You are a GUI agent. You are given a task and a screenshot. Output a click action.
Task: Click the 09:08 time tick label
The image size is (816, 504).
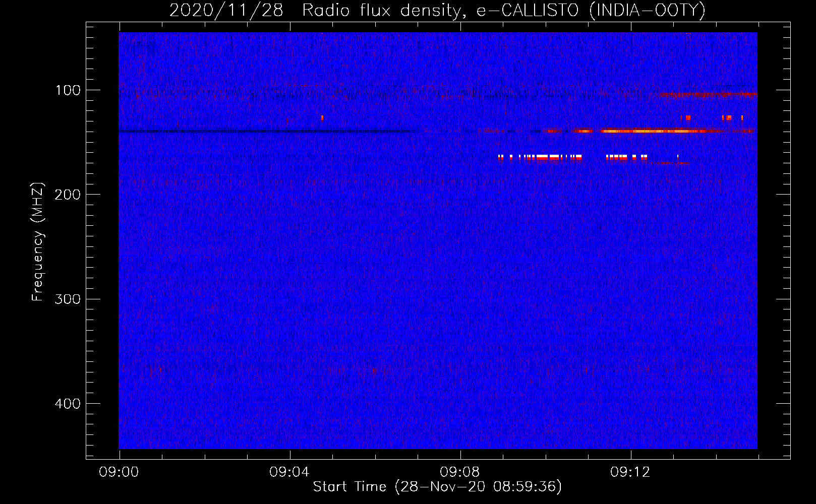click(460, 472)
